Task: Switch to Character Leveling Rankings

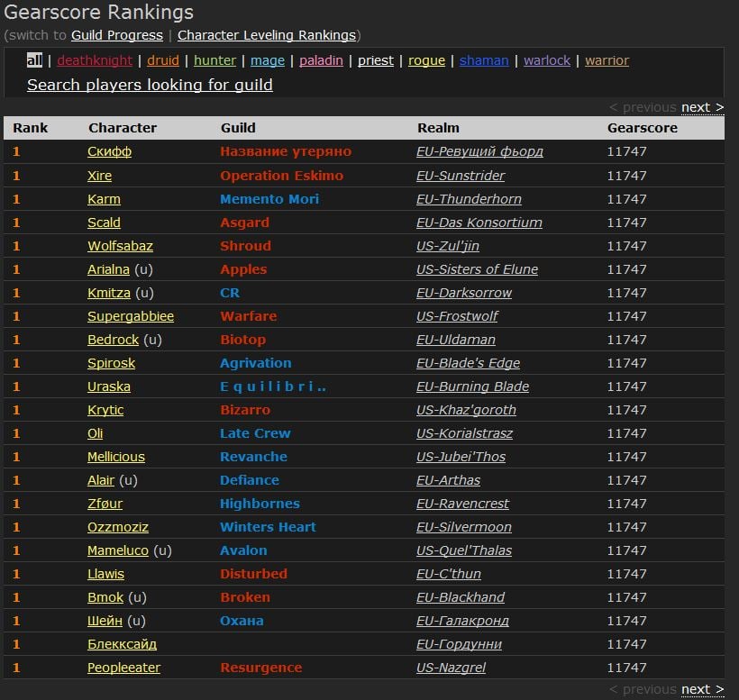Action: 266,35
